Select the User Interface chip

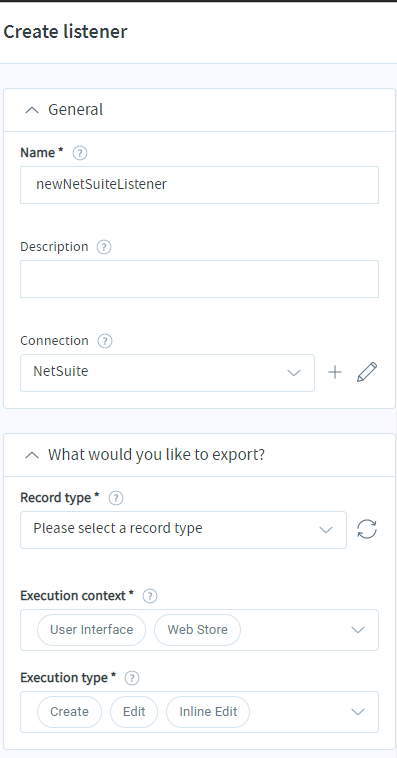[x=91, y=630]
